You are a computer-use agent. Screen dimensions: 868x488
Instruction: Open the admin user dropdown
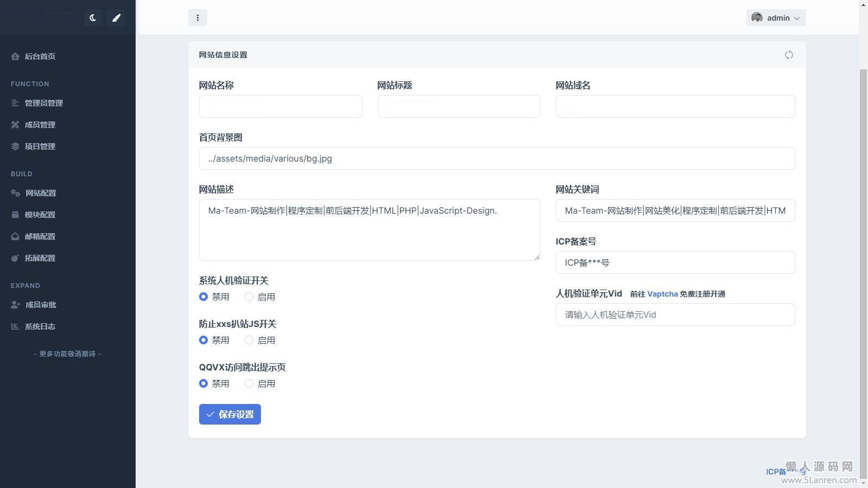click(776, 18)
